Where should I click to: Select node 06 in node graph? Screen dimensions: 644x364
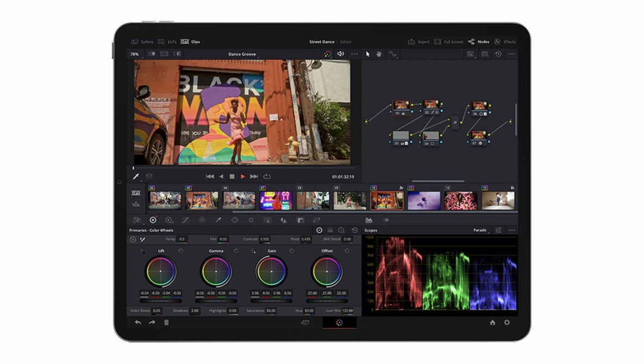(478, 109)
